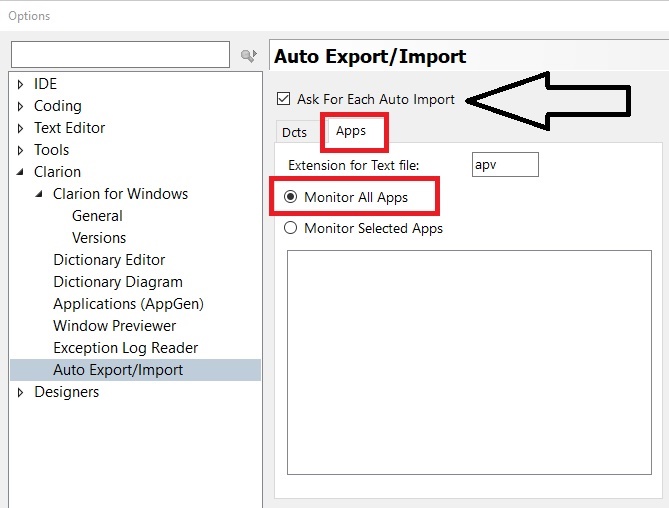
Task: Expand the Text Editor tree node
Action: coord(20,128)
